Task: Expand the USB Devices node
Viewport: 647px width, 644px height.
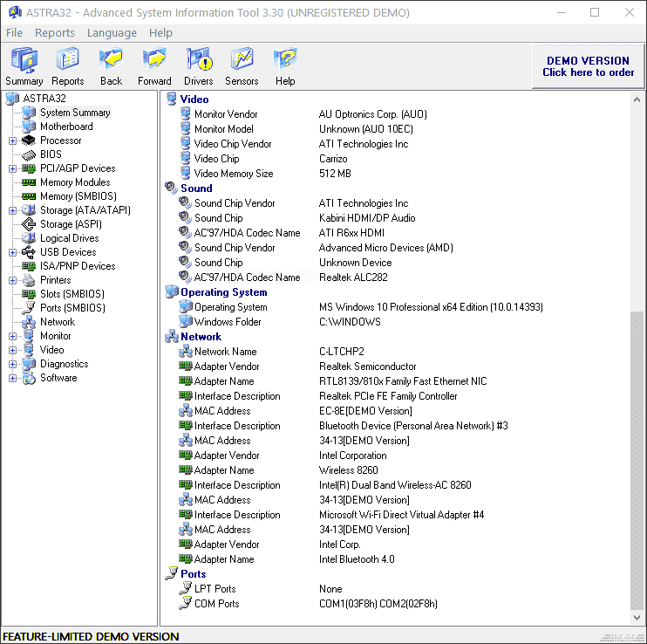Action: coord(12,253)
